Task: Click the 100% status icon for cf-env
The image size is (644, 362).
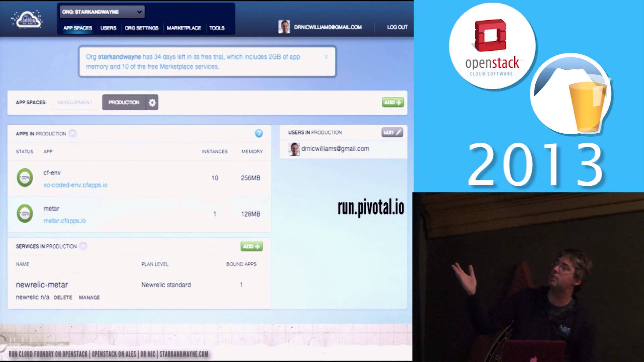Action: 24,178
